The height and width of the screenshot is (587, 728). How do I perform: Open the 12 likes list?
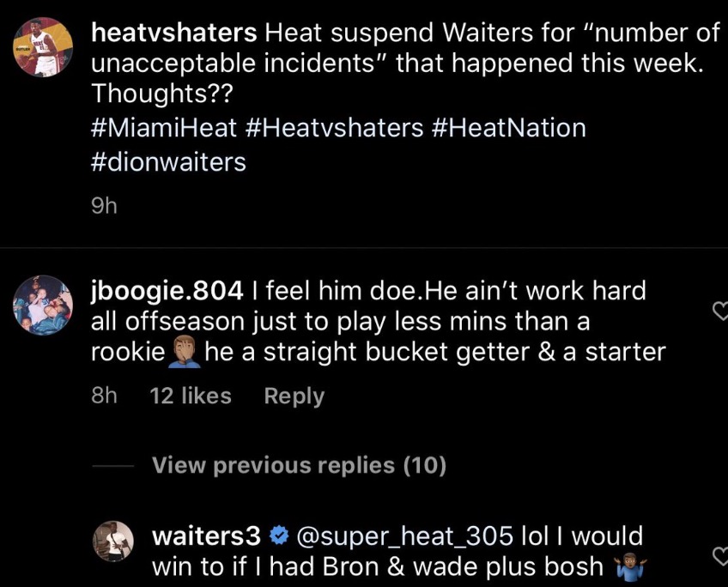tap(191, 396)
